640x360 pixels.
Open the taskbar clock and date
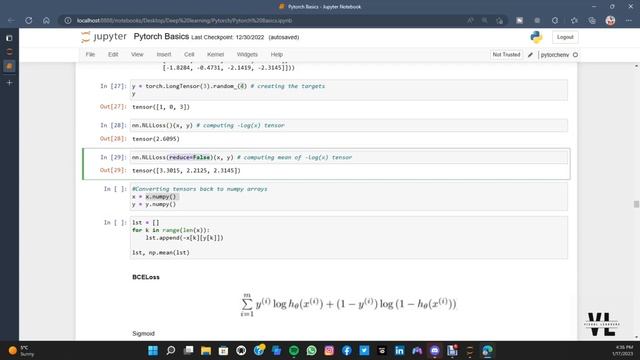(623, 351)
